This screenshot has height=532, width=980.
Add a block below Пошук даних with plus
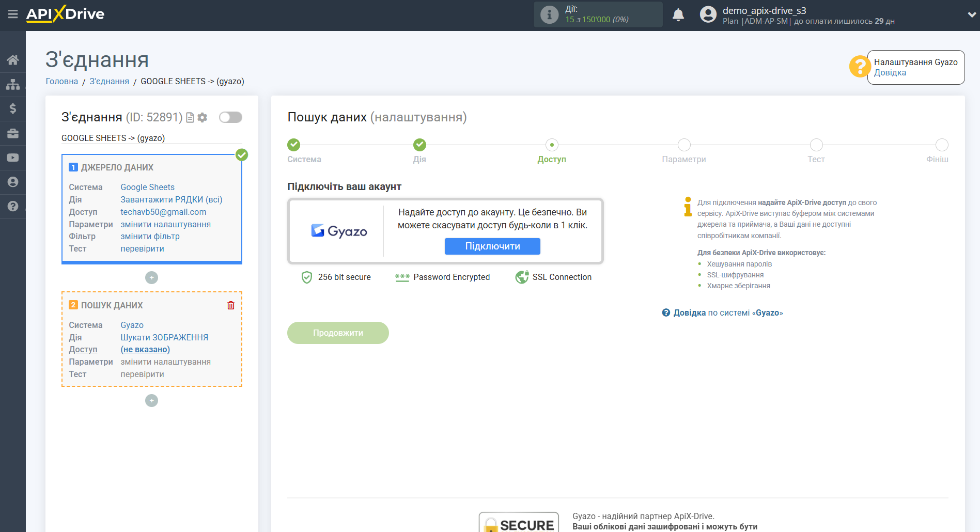click(151, 400)
